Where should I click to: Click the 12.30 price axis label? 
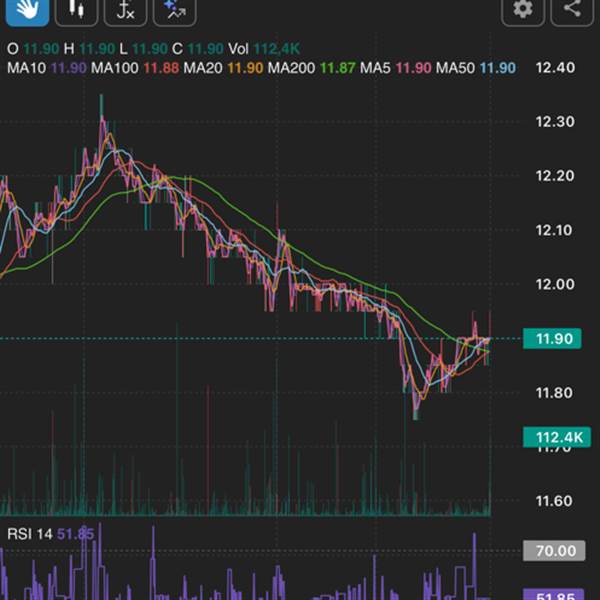(x=555, y=122)
